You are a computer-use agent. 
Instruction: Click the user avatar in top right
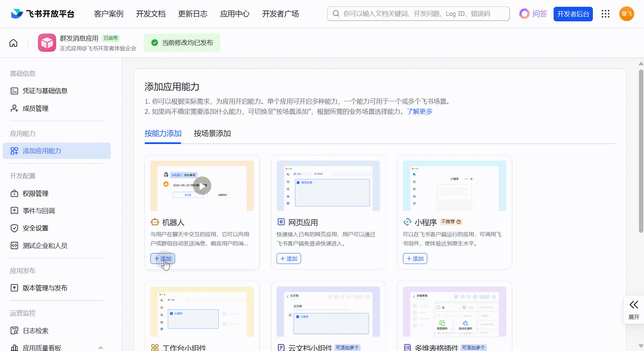click(626, 14)
